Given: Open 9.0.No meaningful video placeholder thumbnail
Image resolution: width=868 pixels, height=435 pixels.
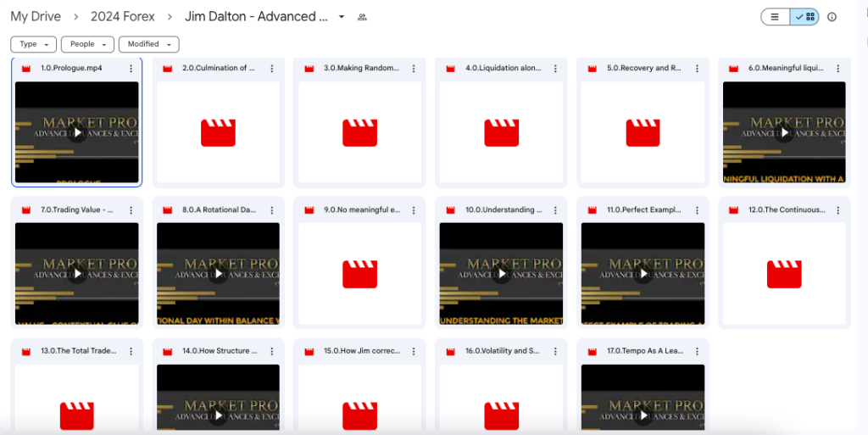Looking at the screenshot, I should (359, 273).
